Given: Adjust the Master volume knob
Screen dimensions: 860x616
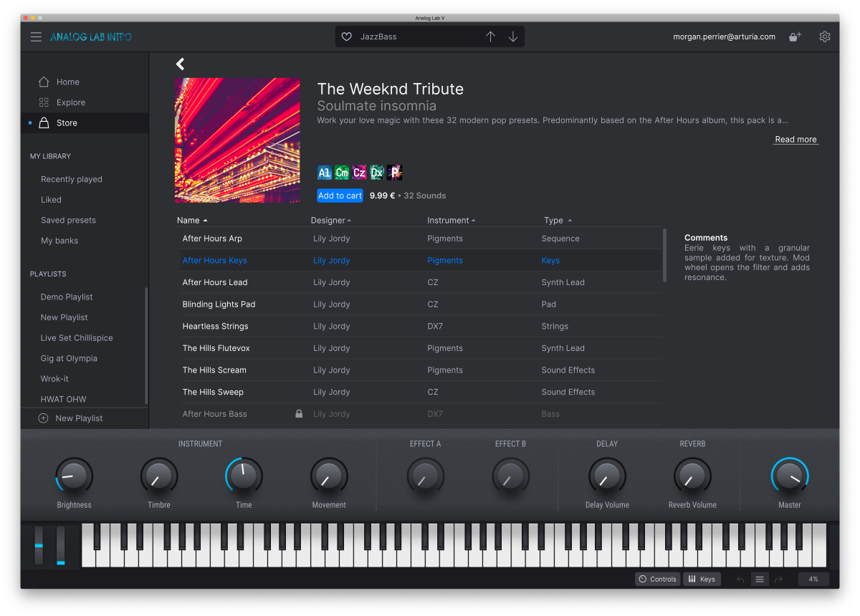Looking at the screenshot, I should [790, 476].
